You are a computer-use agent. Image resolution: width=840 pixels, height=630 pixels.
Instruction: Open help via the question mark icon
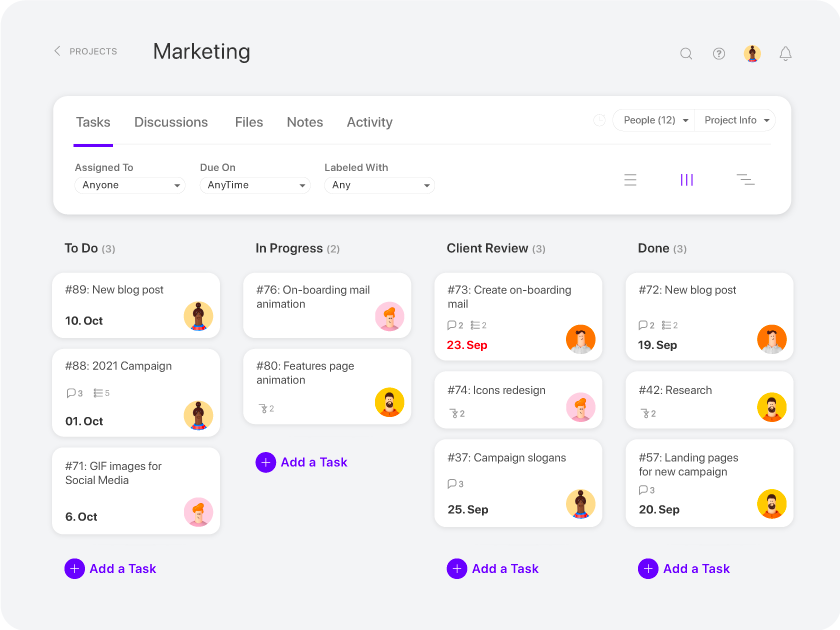(x=719, y=53)
